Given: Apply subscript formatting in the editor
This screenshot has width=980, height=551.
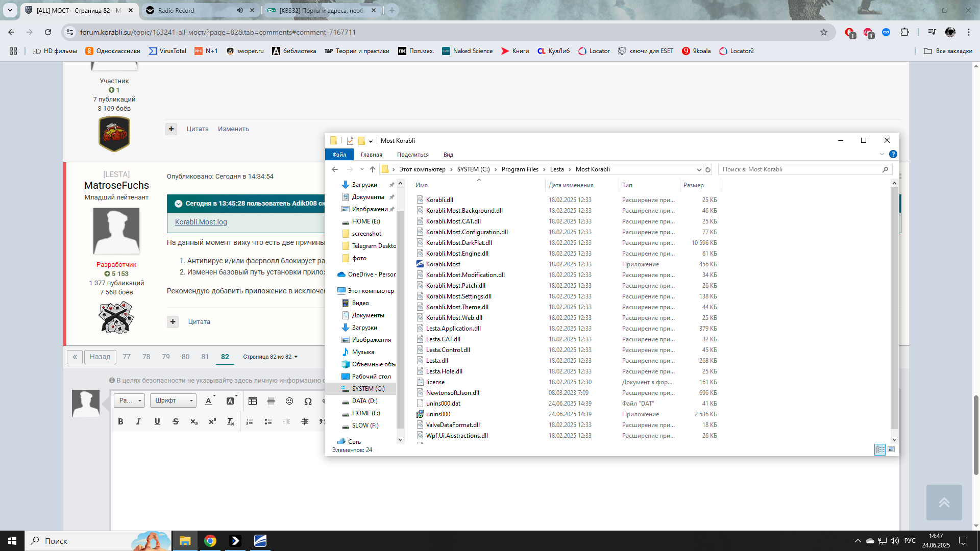Looking at the screenshot, I should pos(194,421).
